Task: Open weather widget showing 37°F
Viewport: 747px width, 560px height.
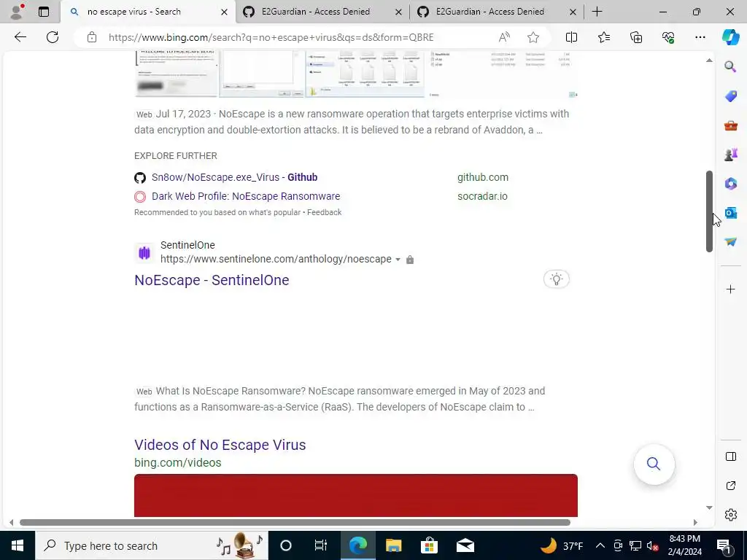Action: pos(562,545)
